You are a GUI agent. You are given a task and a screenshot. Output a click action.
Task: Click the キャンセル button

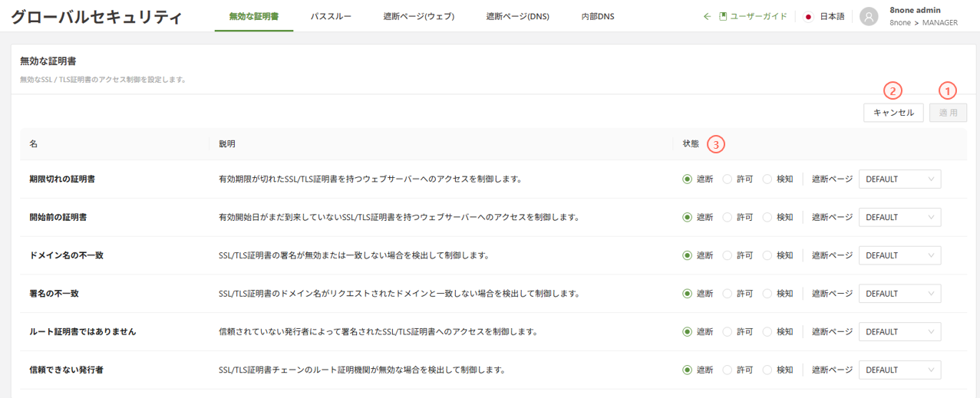893,113
